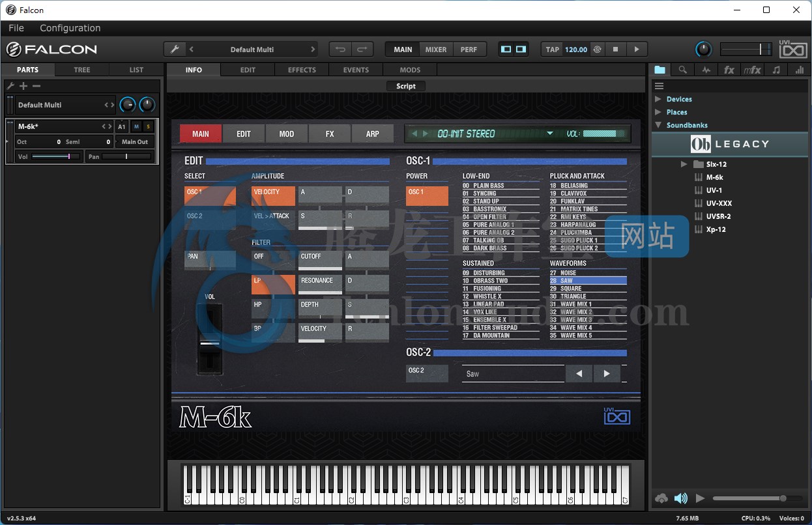
Task: Open the bar chart browser icon
Action: tap(799, 70)
